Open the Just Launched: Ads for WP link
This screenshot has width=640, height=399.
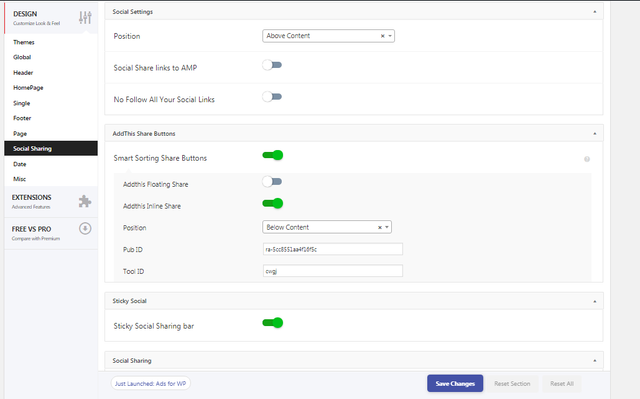150,383
